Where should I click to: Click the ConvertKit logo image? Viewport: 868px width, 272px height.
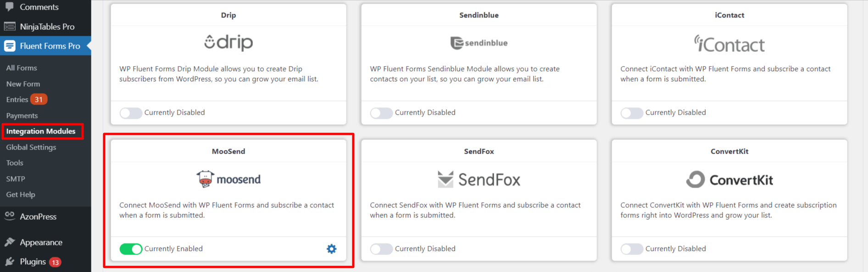729,179
